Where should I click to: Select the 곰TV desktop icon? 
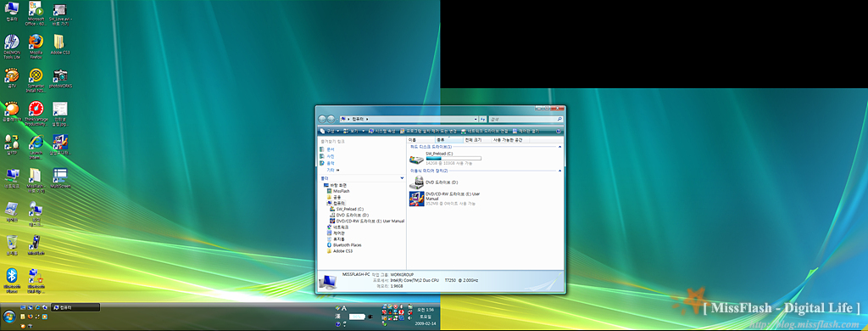coord(12,78)
